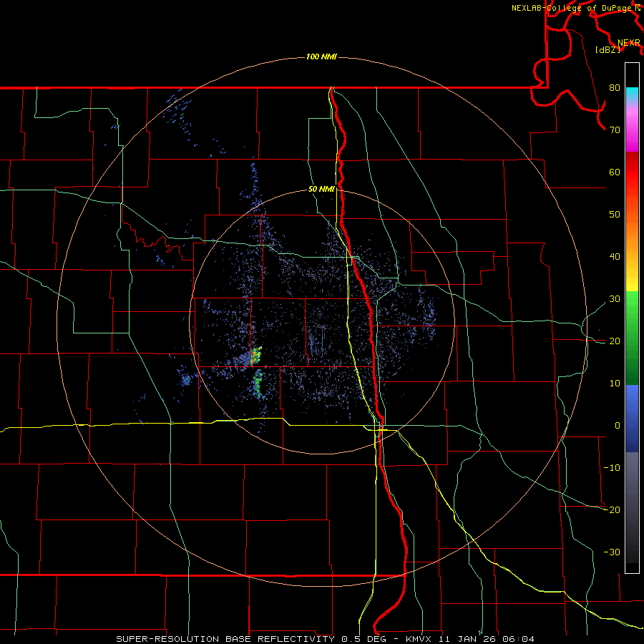The image size is (644, 644).
Task: Click the 20 dBZ scale value
Action: [x=615, y=341]
